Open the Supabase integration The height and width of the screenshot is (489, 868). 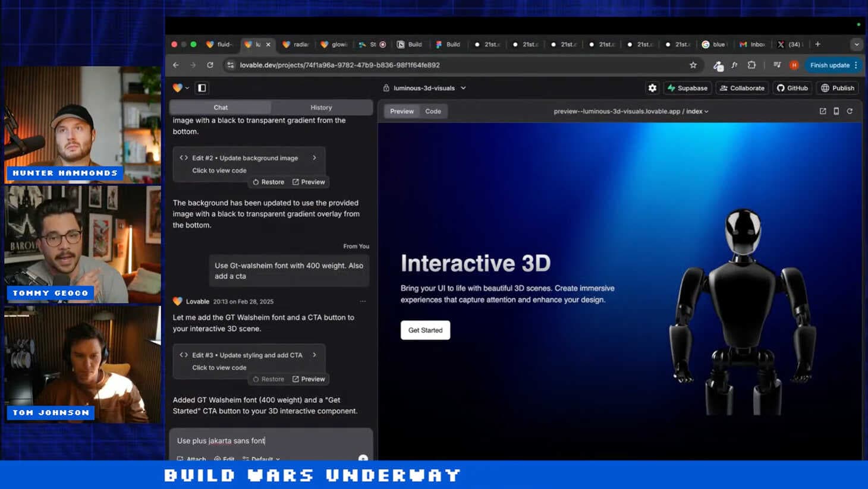[x=687, y=88]
